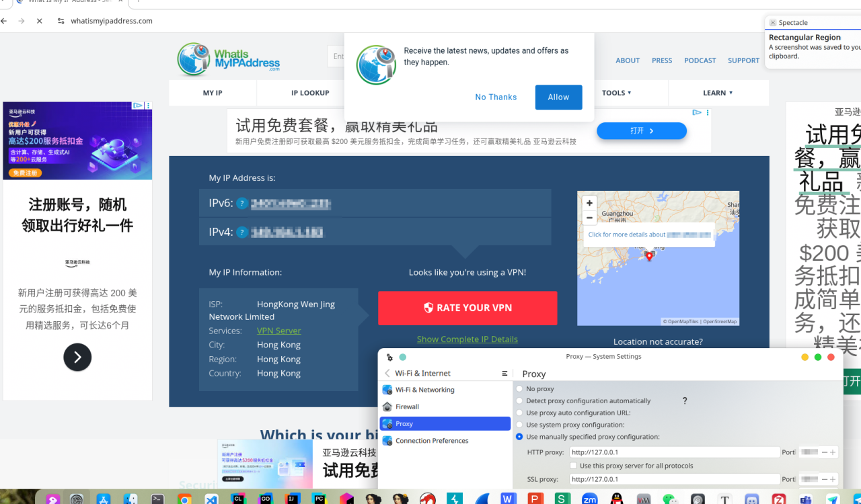861x504 pixels.
Task: Click the System Settings window gear icon
Action: pyautogui.click(x=389, y=357)
